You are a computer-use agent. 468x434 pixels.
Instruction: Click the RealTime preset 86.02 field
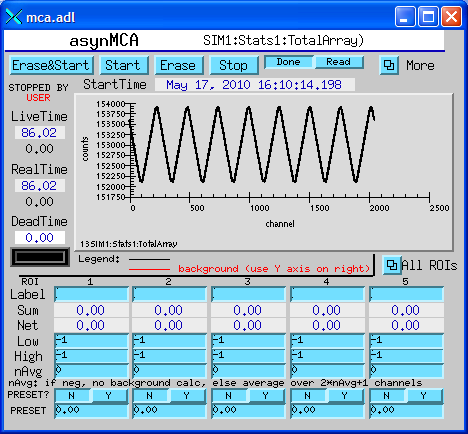40,186
